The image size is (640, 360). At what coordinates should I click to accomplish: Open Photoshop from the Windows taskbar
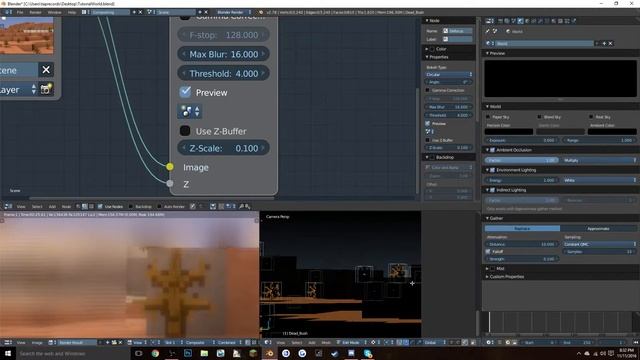(x=188, y=353)
